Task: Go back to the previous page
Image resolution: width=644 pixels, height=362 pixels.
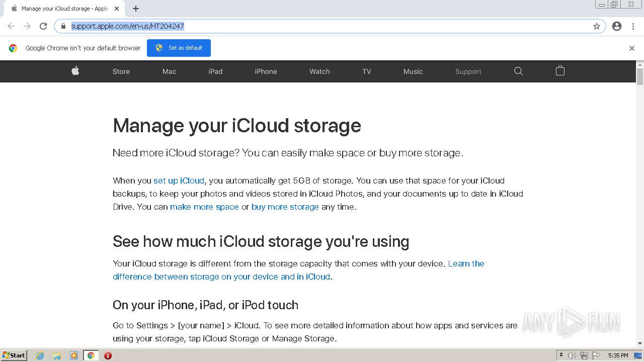Action: pyautogui.click(x=11, y=26)
